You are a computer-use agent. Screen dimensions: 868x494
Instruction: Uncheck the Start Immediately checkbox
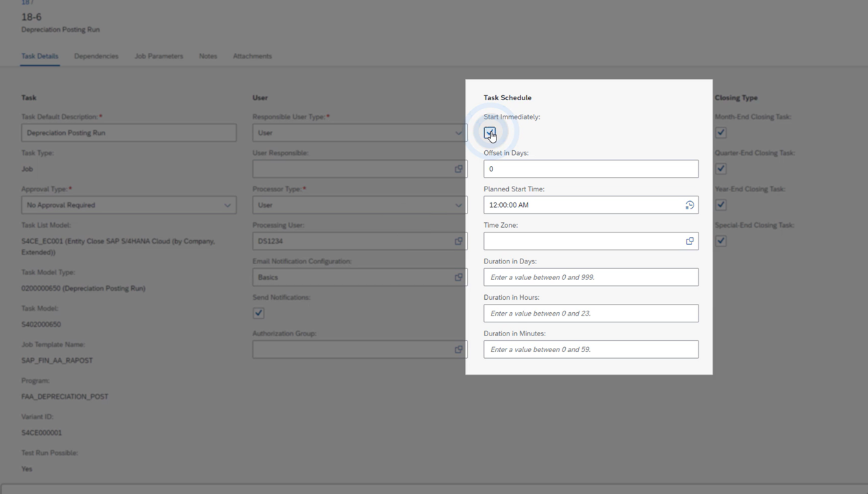pos(489,132)
